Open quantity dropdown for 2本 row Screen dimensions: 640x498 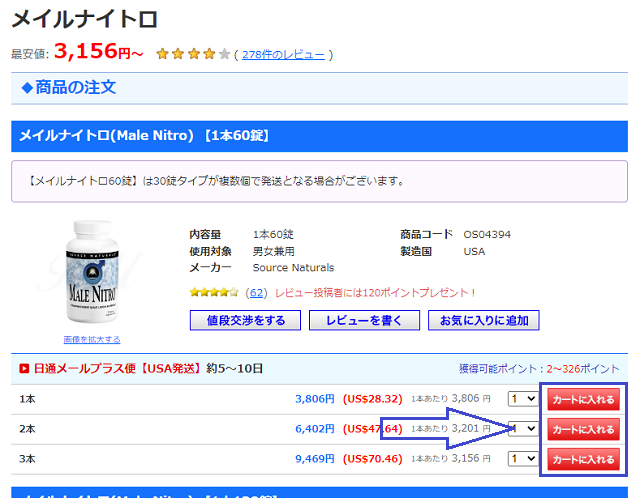coord(523,429)
